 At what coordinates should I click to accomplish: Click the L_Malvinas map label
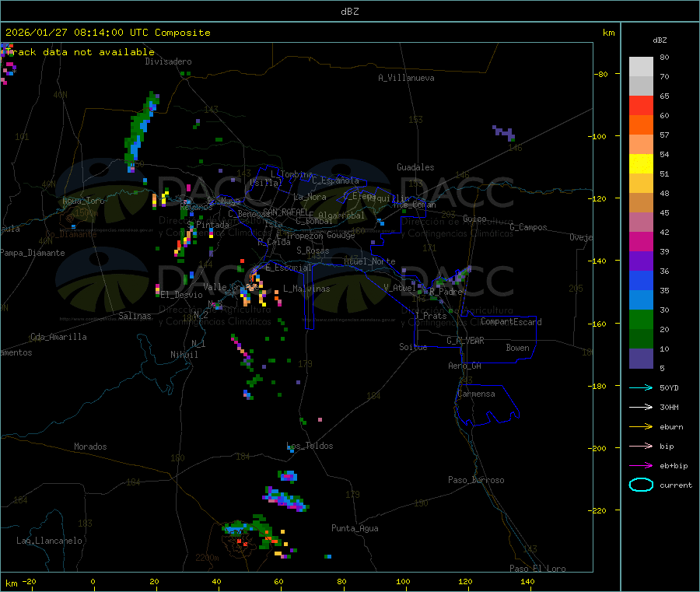(x=306, y=289)
